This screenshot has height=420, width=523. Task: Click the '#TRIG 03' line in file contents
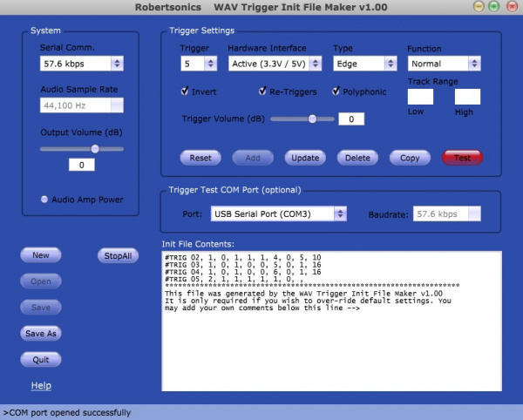tap(243, 265)
